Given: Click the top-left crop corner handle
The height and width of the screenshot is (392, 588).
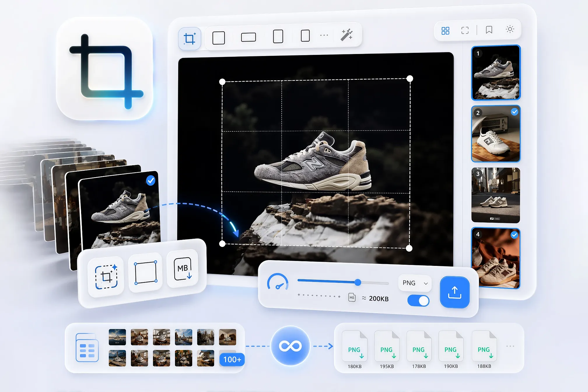Looking at the screenshot, I should tap(222, 82).
